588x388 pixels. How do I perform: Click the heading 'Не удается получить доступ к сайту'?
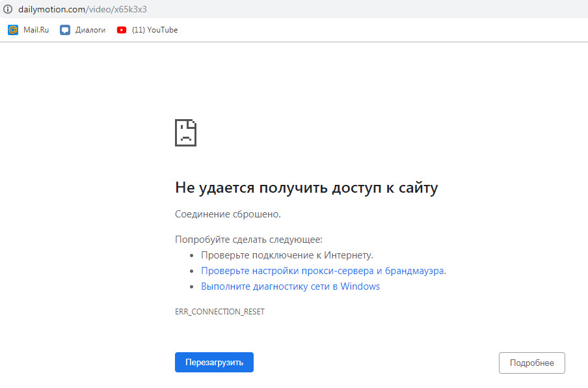coord(306,187)
